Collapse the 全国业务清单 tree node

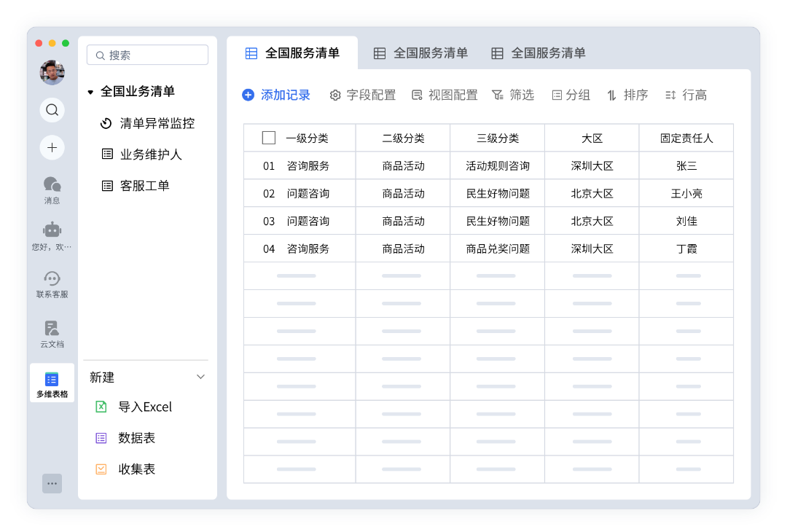90,92
